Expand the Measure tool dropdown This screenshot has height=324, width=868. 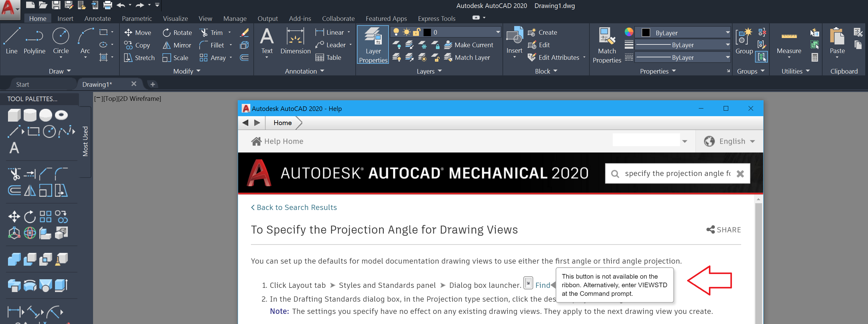pyautogui.click(x=789, y=57)
